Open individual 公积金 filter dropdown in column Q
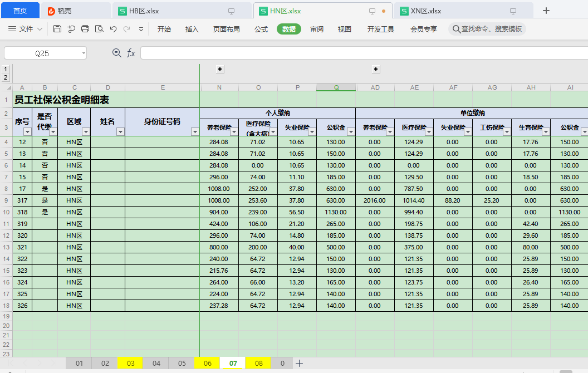This screenshot has height=373, width=588. click(x=351, y=131)
